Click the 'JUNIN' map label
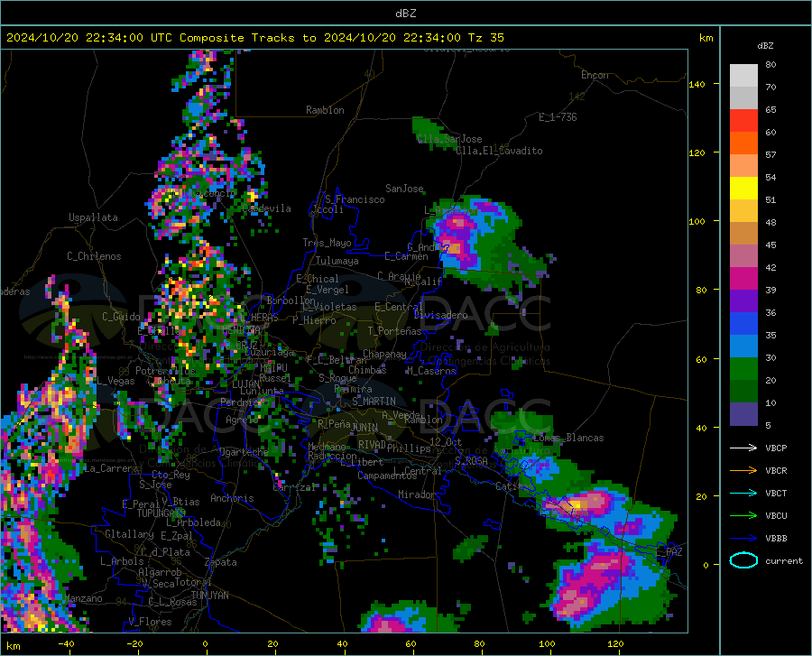 364,427
